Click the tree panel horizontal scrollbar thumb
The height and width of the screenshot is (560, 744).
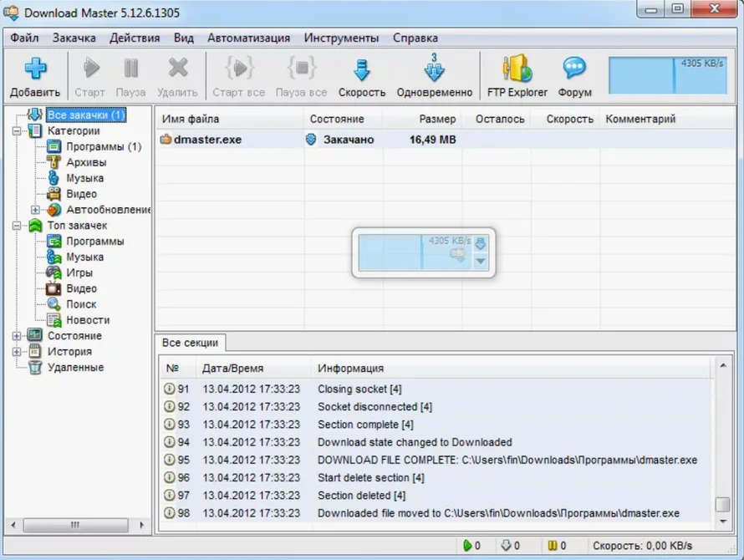click(75, 525)
